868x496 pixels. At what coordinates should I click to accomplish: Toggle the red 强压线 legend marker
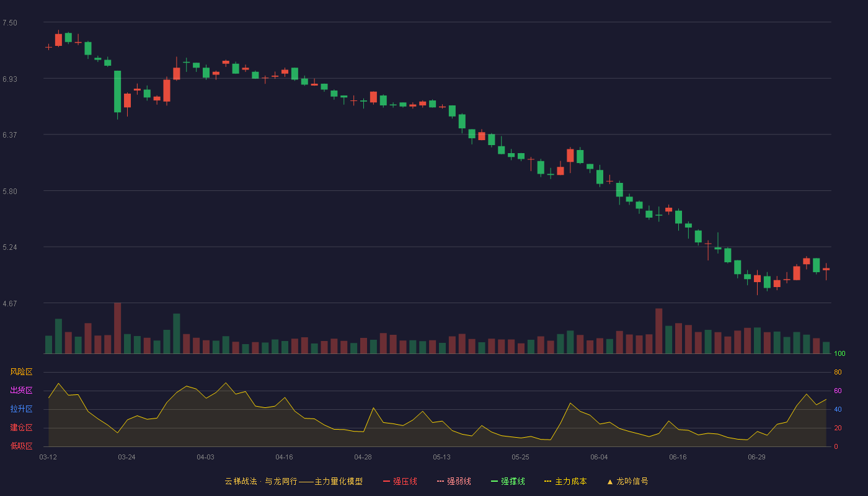[x=387, y=481]
